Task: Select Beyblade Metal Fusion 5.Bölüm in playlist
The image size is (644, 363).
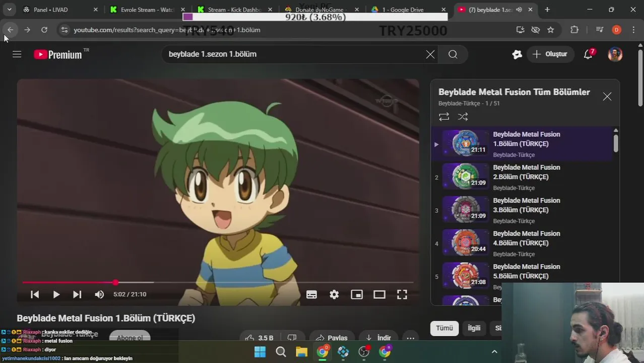Action: 522,276
